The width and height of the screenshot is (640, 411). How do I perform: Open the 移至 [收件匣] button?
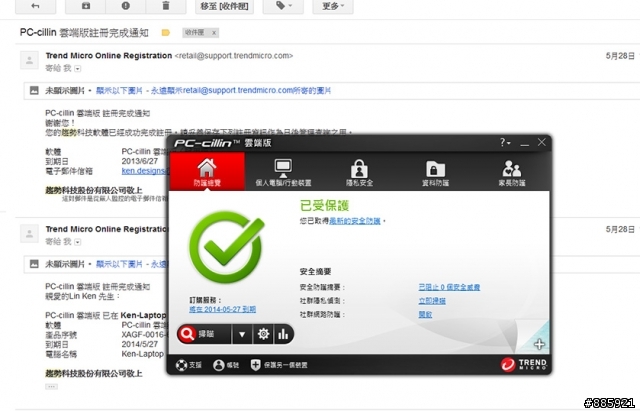coord(224,6)
